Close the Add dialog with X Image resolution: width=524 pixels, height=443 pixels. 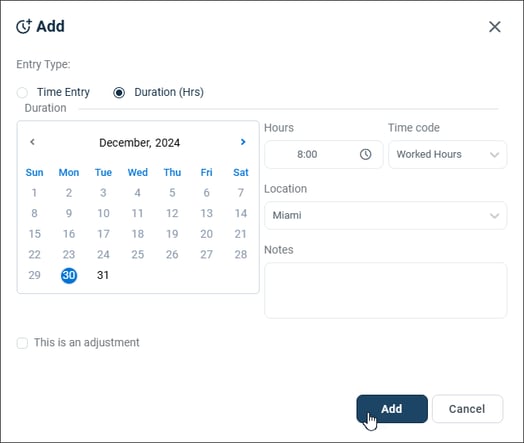[x=495, y=27]
